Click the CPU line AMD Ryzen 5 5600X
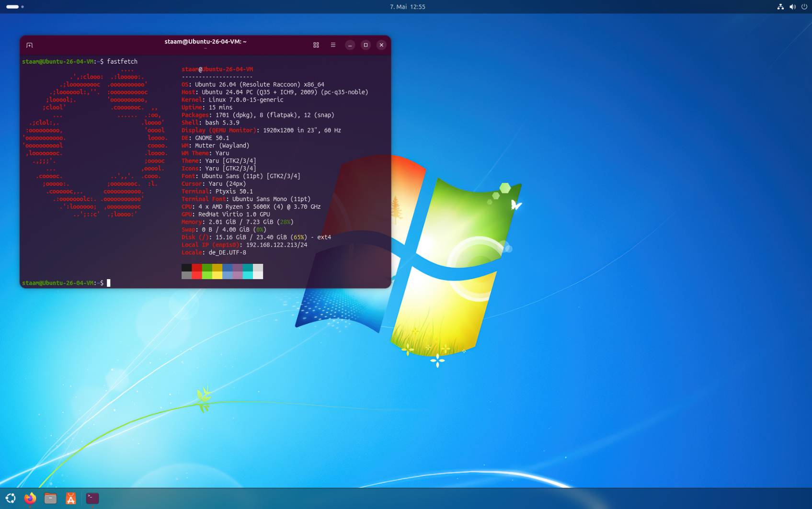Screen dimensions: 812x509 251,207
